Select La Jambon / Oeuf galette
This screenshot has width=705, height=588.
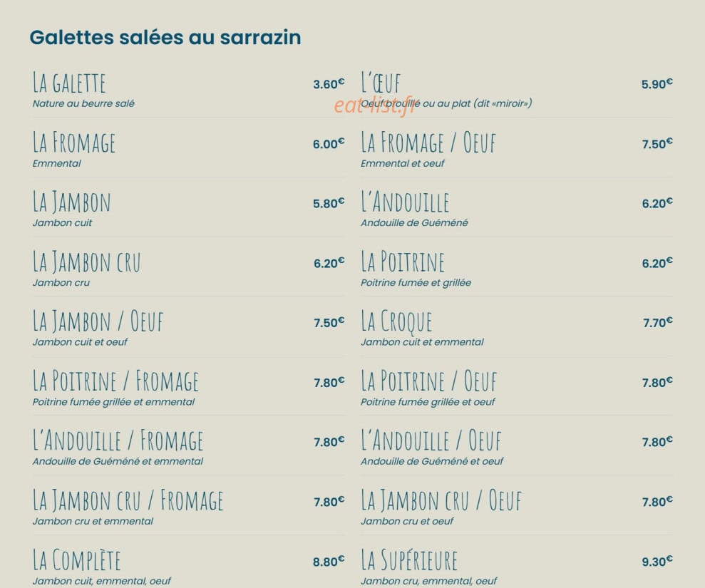(98, 321)
